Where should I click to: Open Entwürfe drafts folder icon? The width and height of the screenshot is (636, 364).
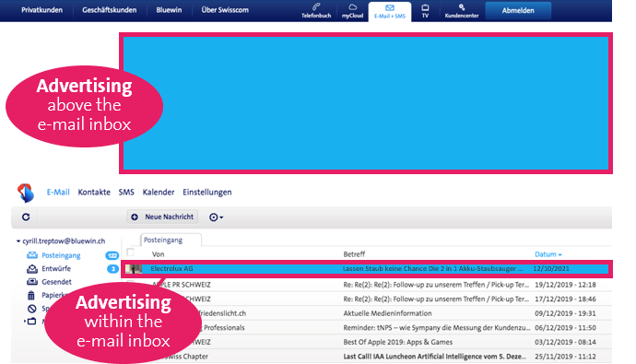[x=32, y=269]
